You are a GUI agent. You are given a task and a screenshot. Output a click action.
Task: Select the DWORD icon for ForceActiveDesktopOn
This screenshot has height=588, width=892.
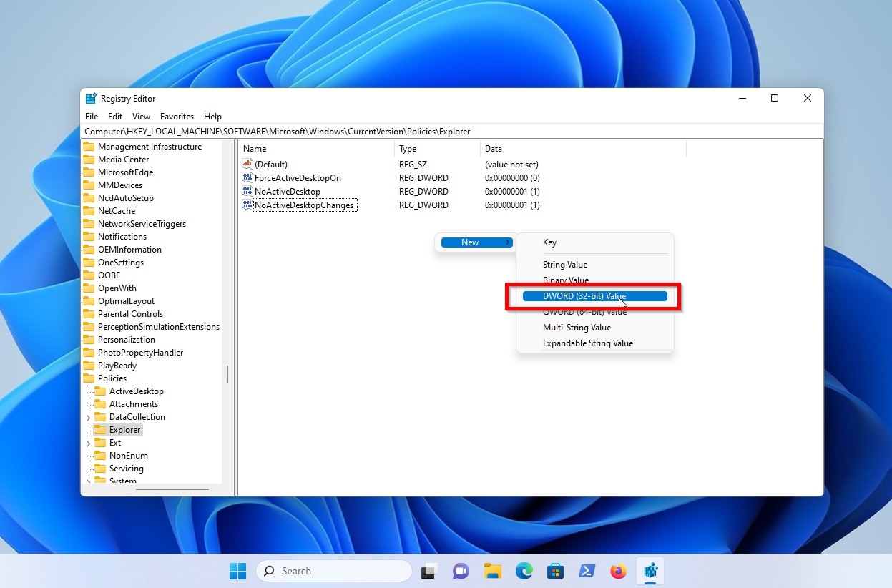[x=247, y=177]
